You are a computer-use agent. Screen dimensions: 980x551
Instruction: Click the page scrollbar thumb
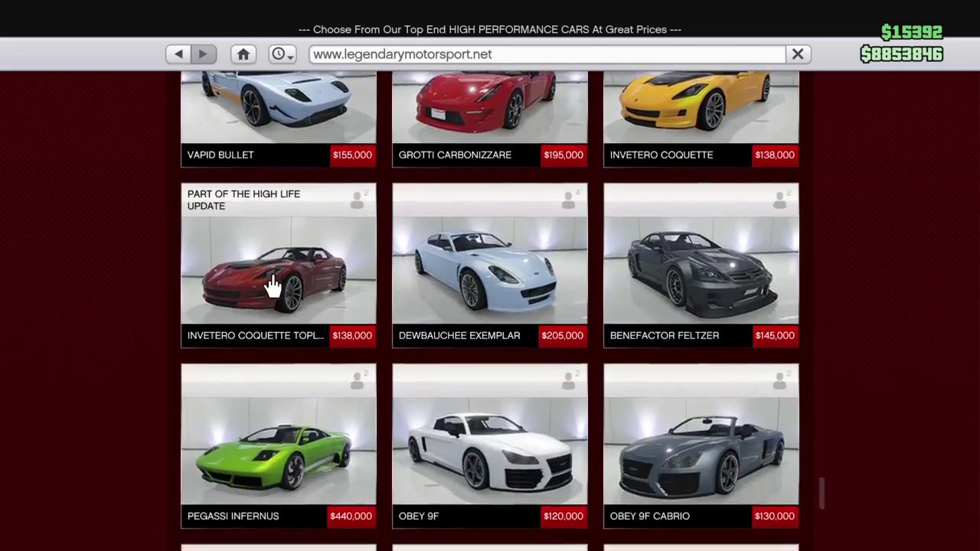coord(822,493)
